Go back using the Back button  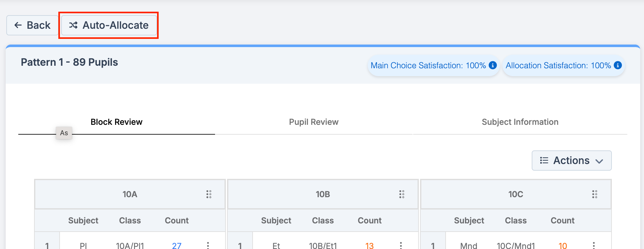pyautogui.click(x=32, y=25)
